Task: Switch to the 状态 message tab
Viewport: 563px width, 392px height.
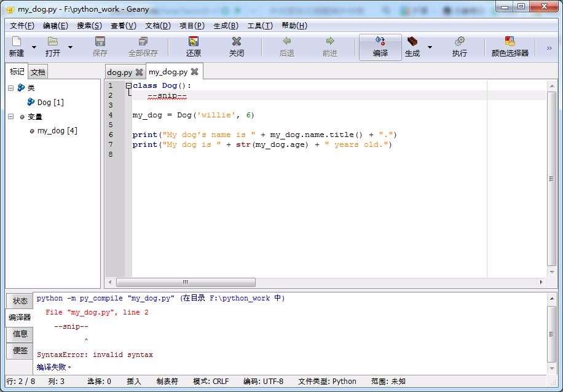Action: tap(20, 301)
